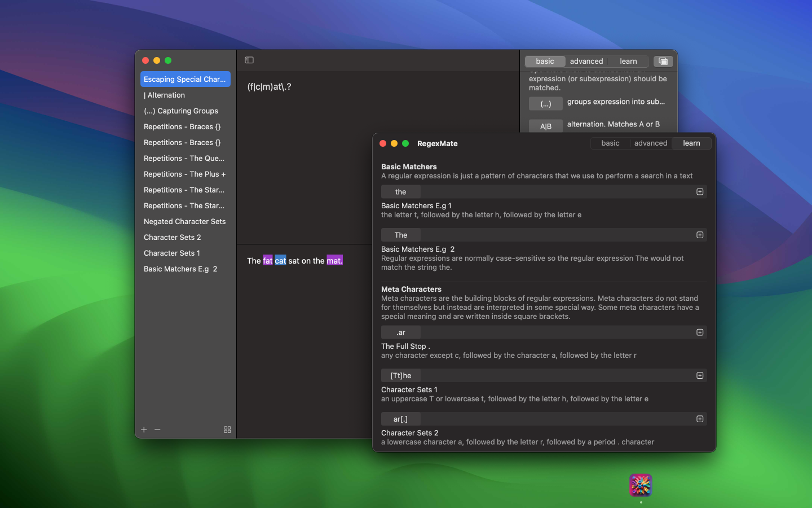Click the grid view icon at sidebar bottom
The image size is (812, 508).
[x=227, y=430]
